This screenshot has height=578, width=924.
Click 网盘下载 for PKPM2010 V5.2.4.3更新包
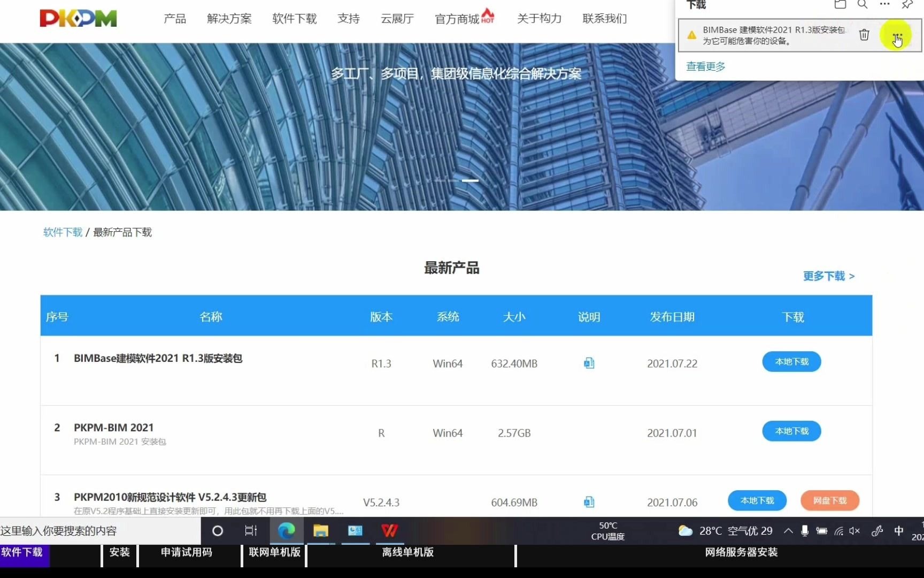[830, 500]
